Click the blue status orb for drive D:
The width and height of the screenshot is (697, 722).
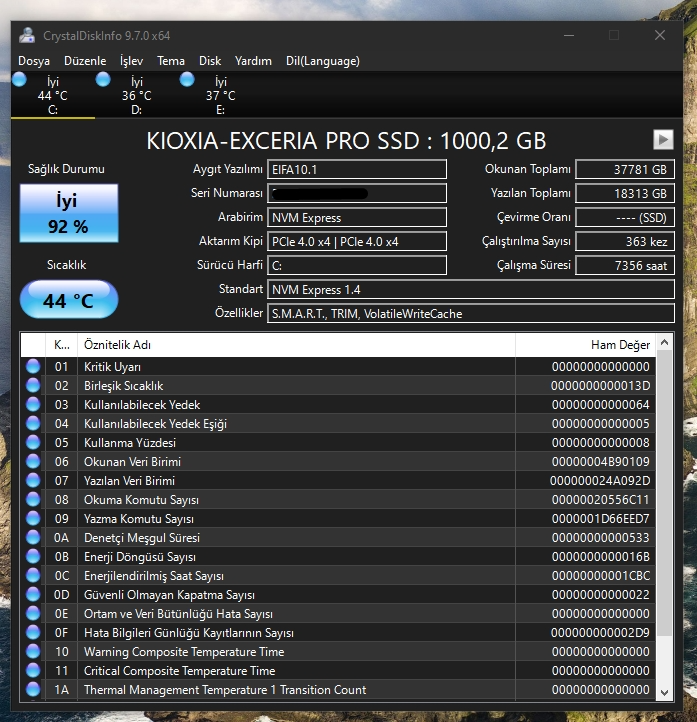pyautogui.click(x=103, y=79)
